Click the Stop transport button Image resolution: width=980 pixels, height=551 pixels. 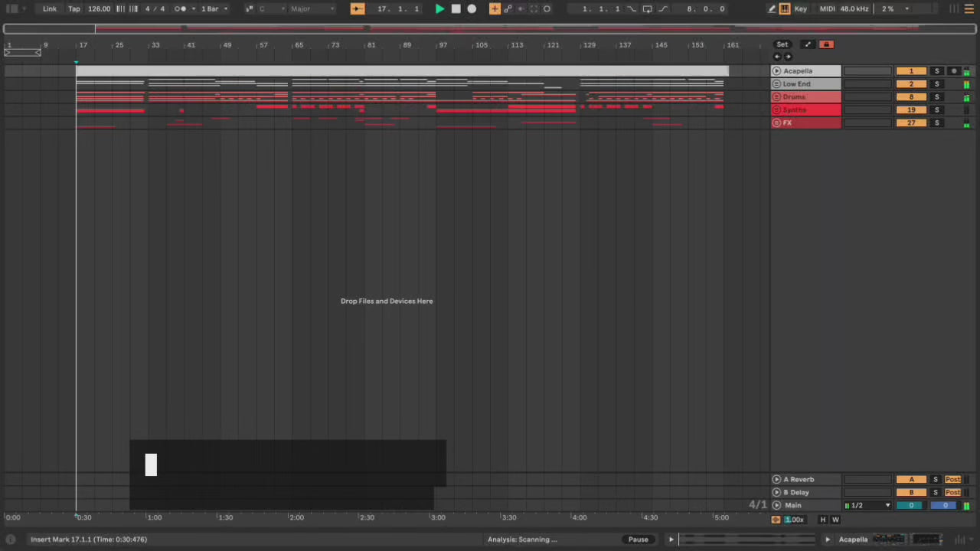456,8
